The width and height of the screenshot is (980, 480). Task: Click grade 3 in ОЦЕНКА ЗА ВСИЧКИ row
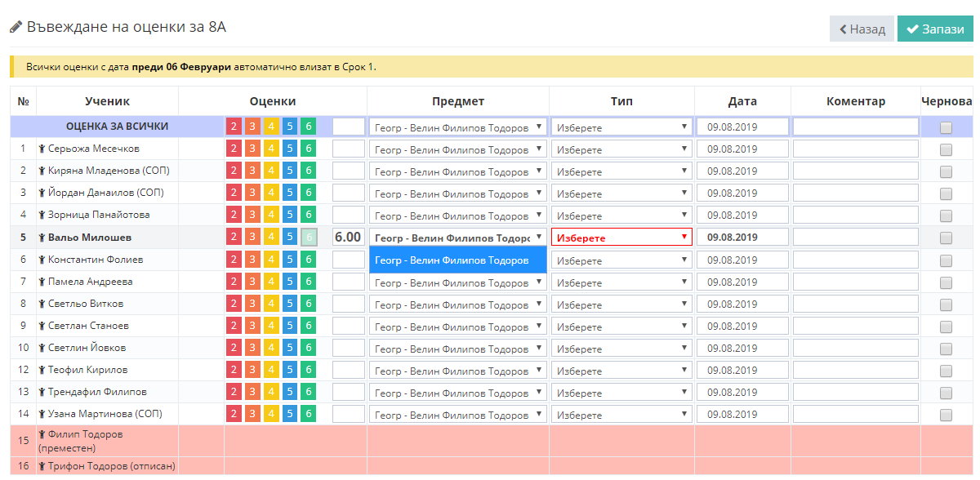(252, 127)
